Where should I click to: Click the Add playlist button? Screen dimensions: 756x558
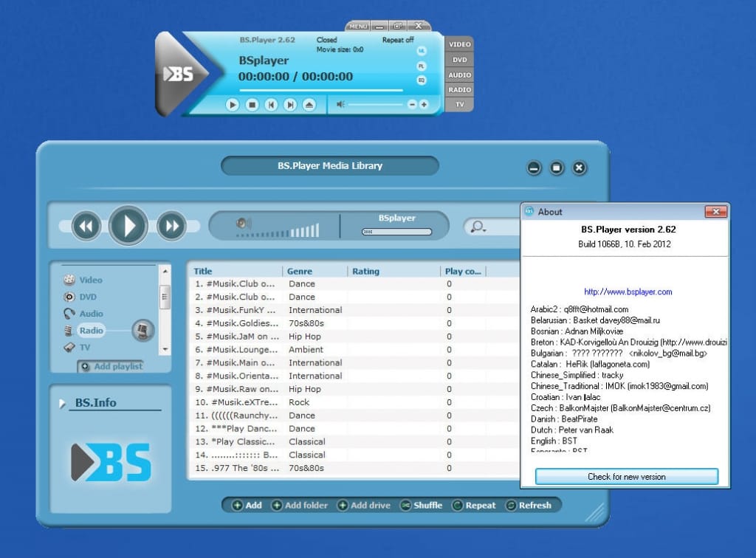pos(111,366)
